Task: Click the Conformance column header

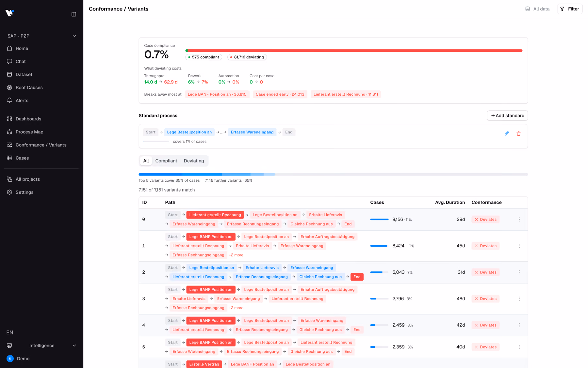Action: (486, 202)
